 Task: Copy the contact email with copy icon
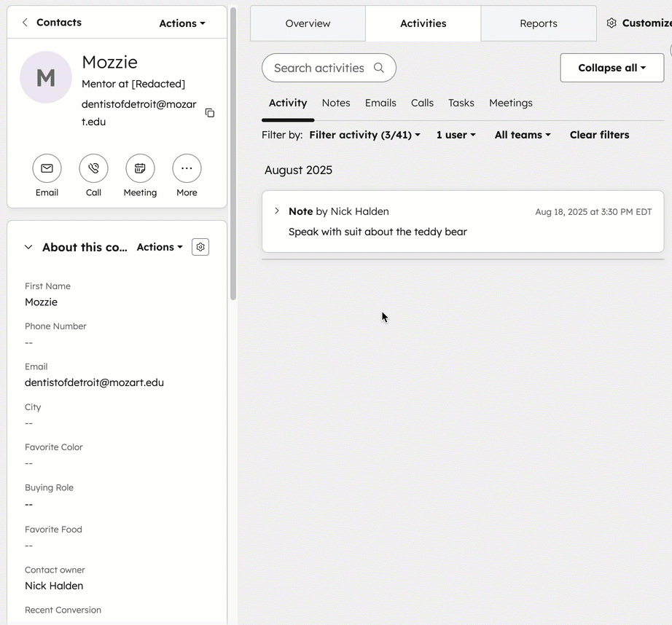point(210,113)
